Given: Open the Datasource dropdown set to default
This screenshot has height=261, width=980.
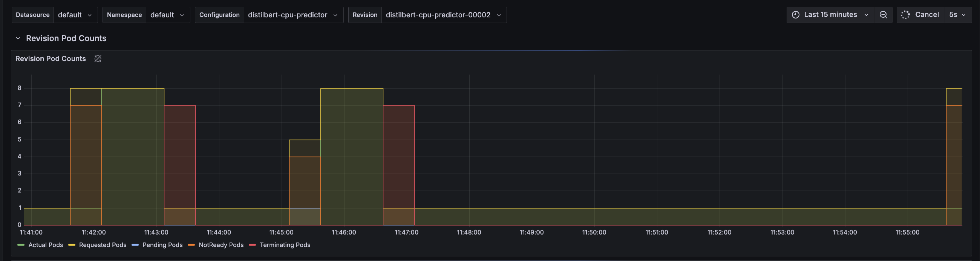Looking at the screenshot, I should [75, 15].
